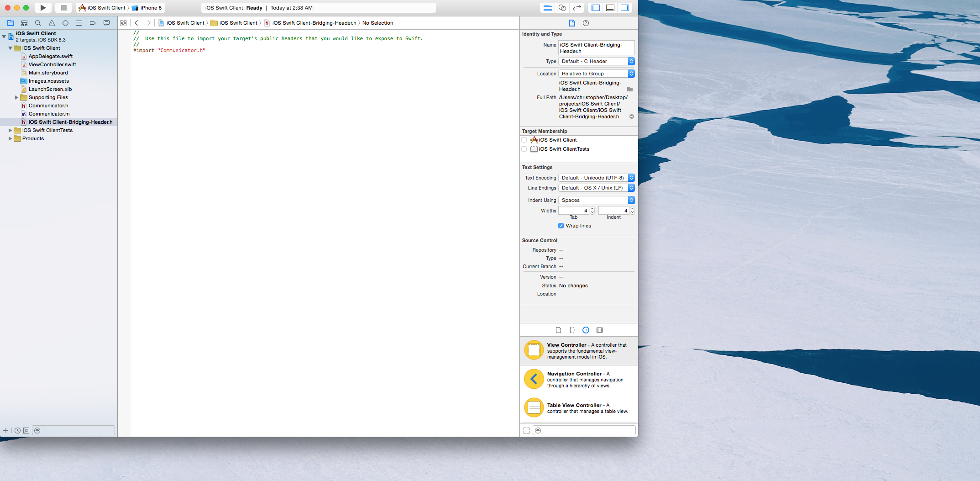Show the Object library
980x481 pixels.
pyautogui.click(x=586, y=330)
